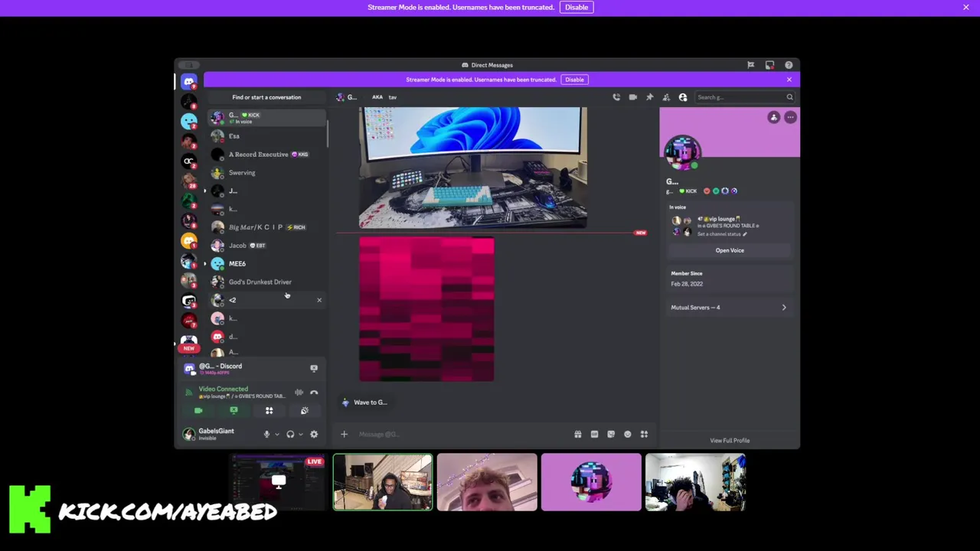Open profile more options ellipsis
This screenshot has height=551, width=980.
(790, 117)
